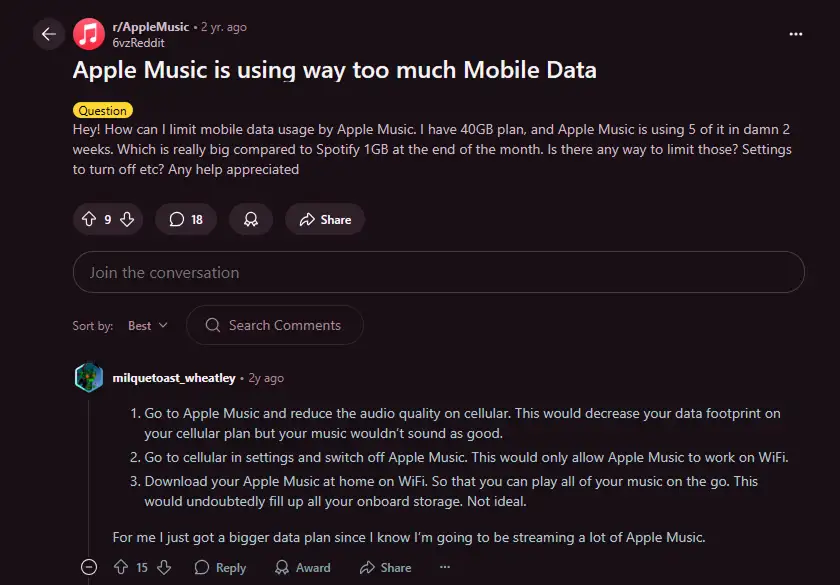This screenshot has height=585, width=840.
Task: Select the Question flair tag
Action: click(102, 110)
